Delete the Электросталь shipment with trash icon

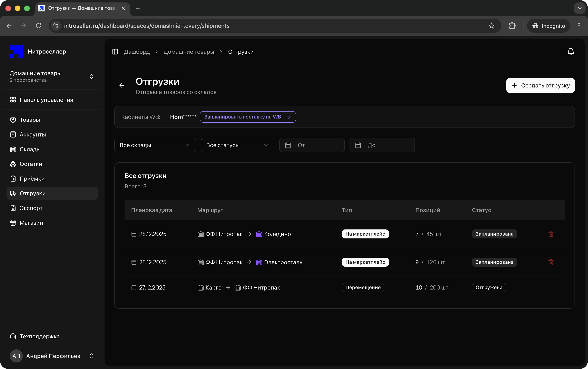pos(550,262)
